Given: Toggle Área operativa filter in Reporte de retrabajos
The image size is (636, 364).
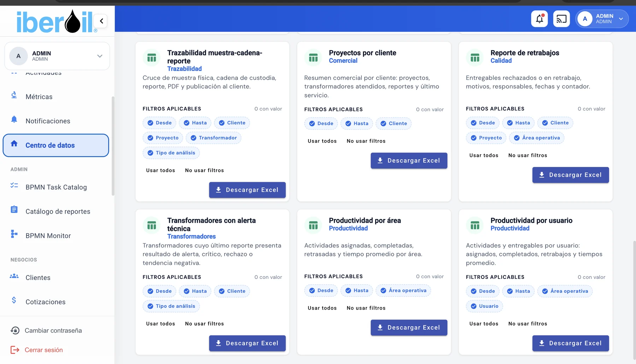Looking at the screenshot, I should [537, 138].
